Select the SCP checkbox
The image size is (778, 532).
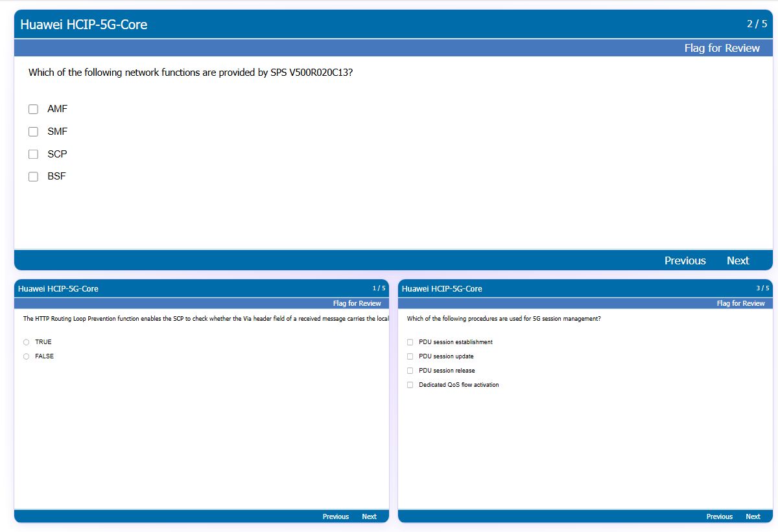coord(33,154)
